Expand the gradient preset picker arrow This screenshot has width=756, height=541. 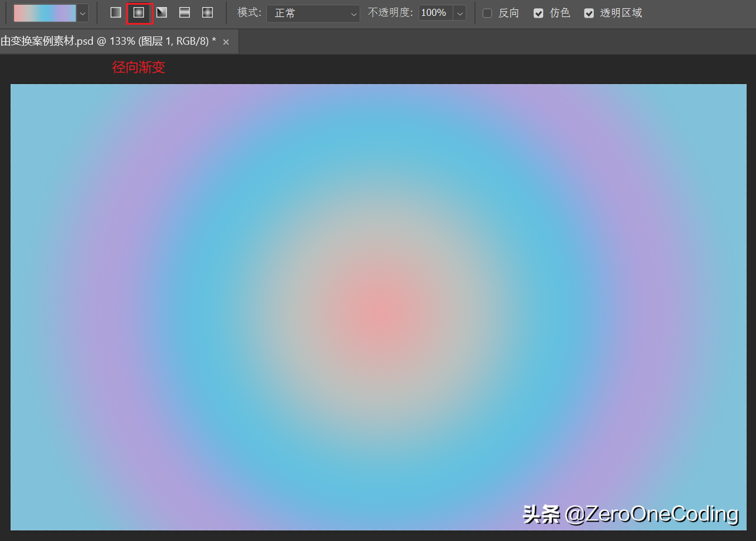point(82,13)
